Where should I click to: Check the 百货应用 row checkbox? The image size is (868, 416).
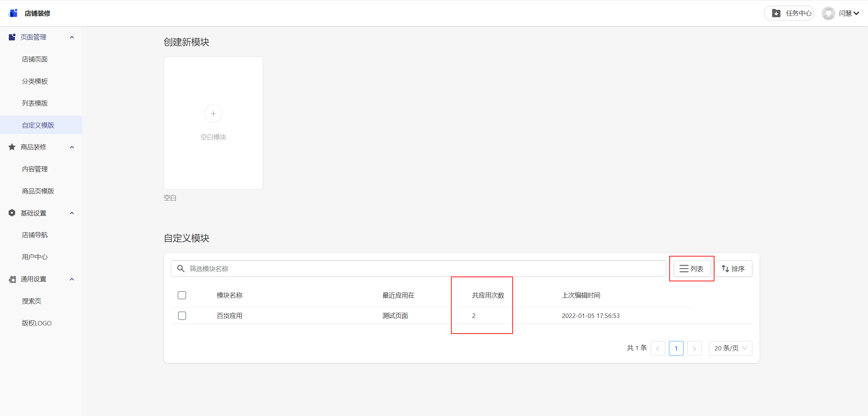click(x=182, y=316)
